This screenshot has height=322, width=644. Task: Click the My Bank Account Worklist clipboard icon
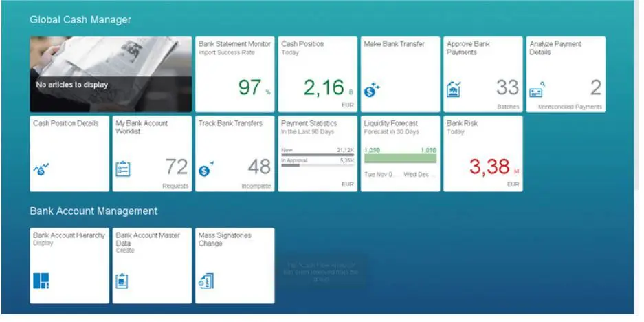pyautogui.click(x=123, y=169)
